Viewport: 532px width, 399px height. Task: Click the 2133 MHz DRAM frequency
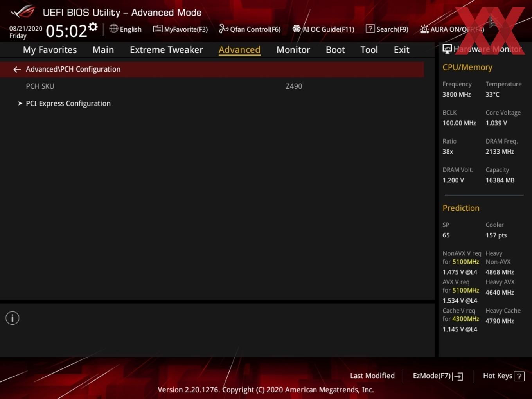(x=500, y=151)
